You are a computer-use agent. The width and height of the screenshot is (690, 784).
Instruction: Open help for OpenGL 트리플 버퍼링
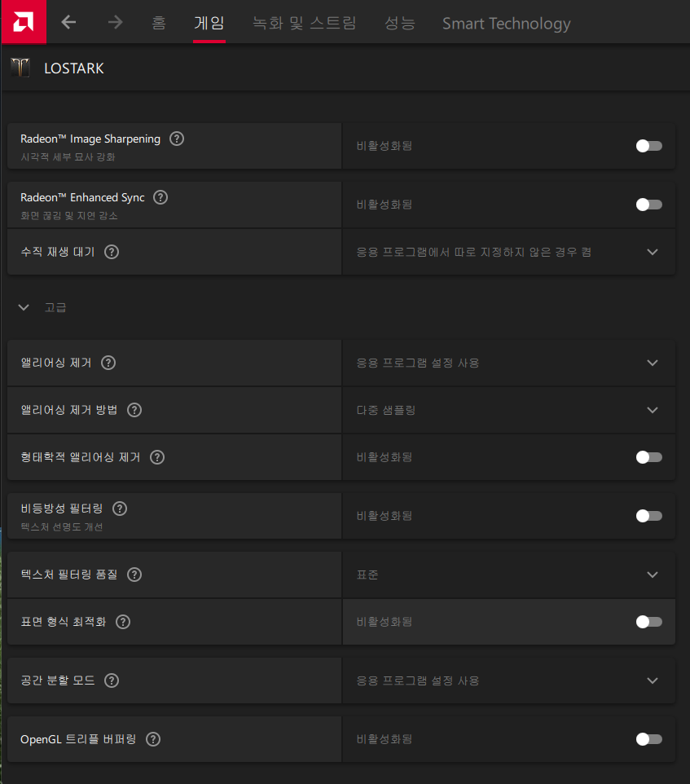(153, 739)
